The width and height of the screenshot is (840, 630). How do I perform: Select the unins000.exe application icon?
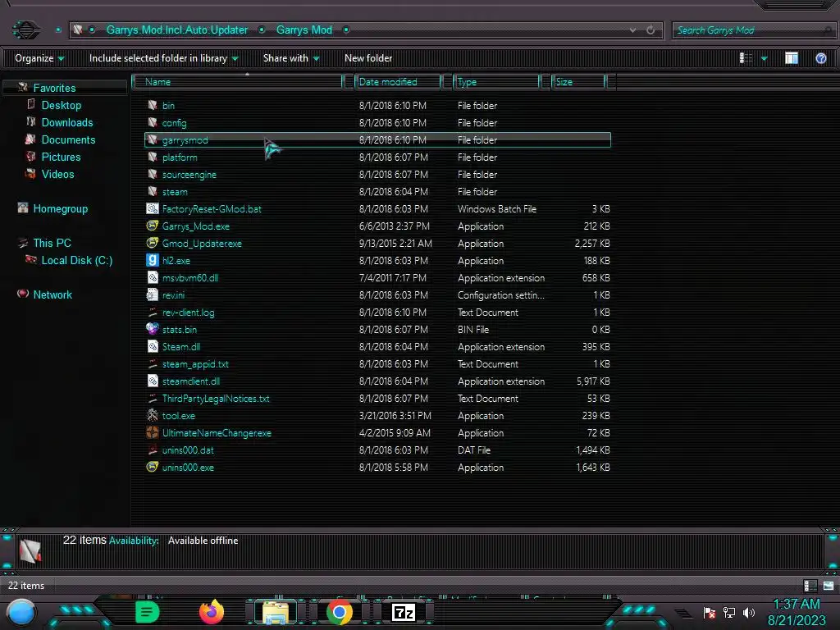pyautogui.click(x=153, y=467)
